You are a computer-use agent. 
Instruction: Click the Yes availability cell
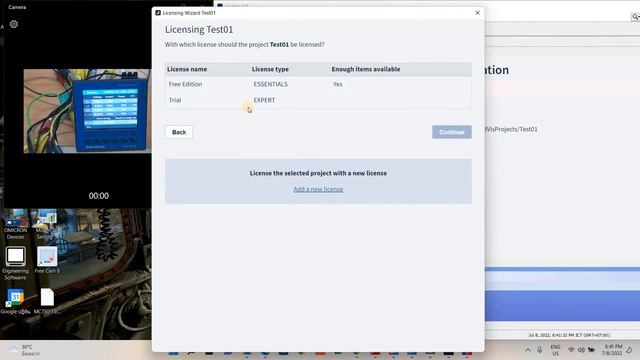click(x=338, y=84)
